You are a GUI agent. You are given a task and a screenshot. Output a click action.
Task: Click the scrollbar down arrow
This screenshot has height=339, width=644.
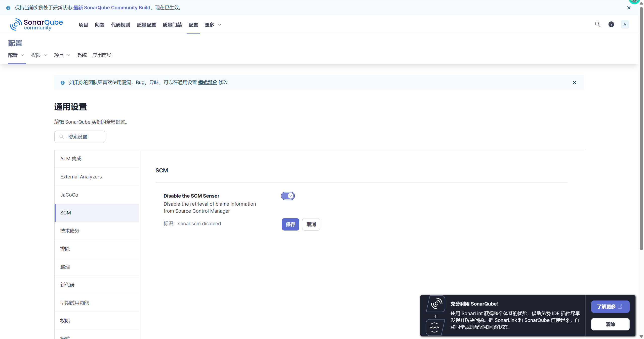point(641,336)
